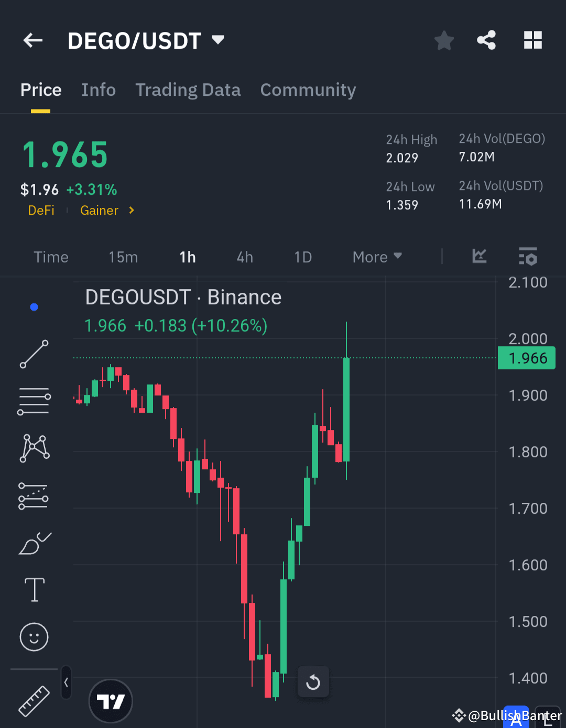The width and height of the screenshot is (566, 728).
Task: Reset the chart view
Action: 313,682
